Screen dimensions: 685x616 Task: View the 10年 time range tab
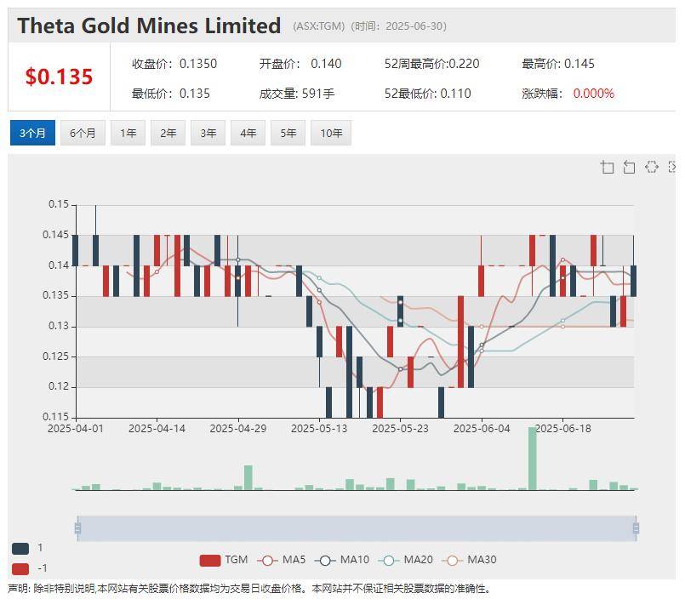click(x=331, y=133)
